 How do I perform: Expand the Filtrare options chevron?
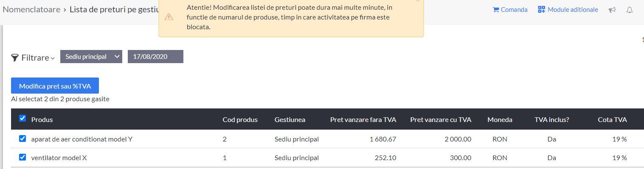(53, 58)
